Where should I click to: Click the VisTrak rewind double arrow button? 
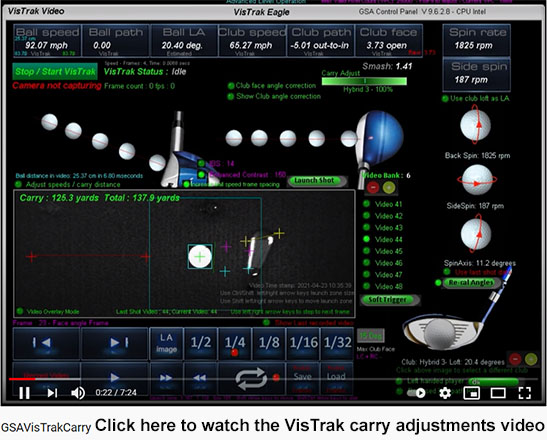coord(200,378)
